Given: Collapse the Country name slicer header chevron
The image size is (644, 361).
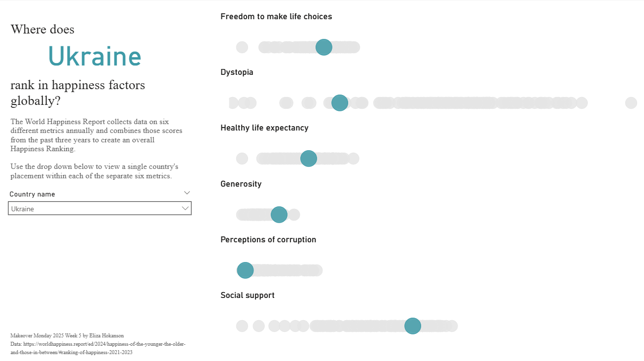Looking at the screenshot, I should coord(187,193).
